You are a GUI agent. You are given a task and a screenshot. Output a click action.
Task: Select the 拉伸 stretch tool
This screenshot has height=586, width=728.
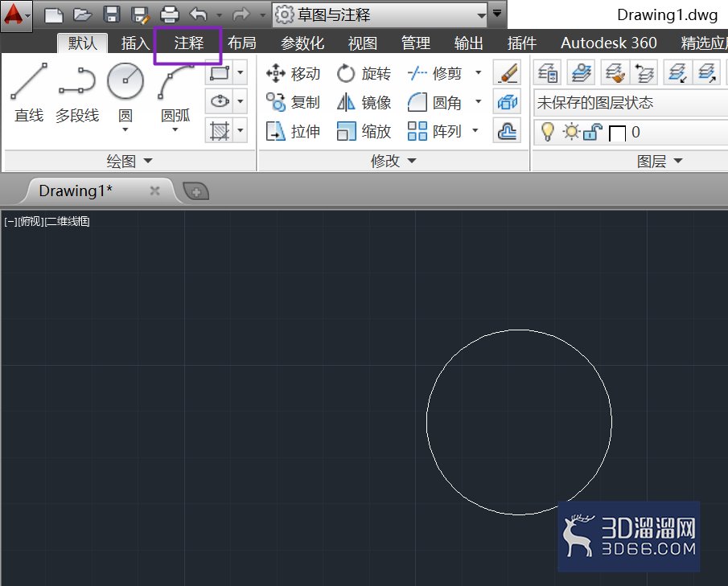point(293,131)
